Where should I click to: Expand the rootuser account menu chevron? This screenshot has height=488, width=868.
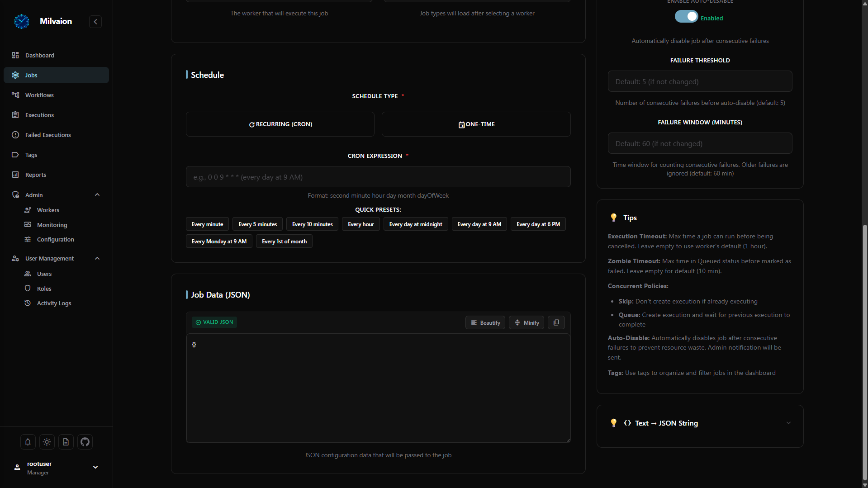pos(95,467)
